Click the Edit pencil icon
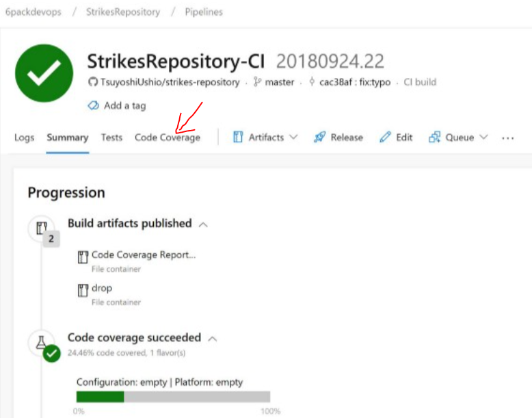 click(x=385, y=138)
